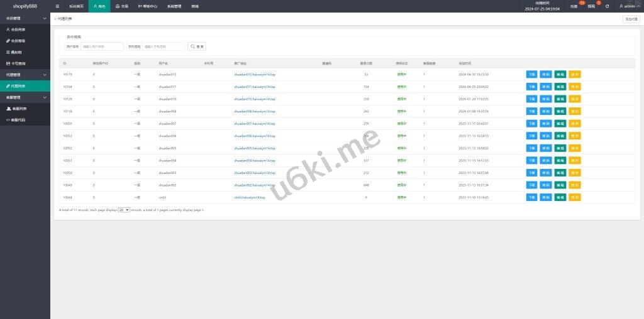Open the shuadan012.haiwaiym14.top promotion link

(255, 74)
